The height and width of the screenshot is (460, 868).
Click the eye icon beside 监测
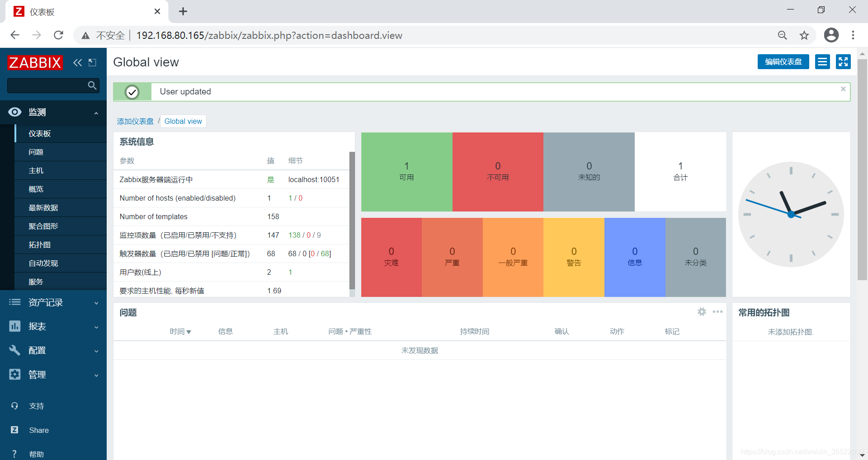click(14, 112)
